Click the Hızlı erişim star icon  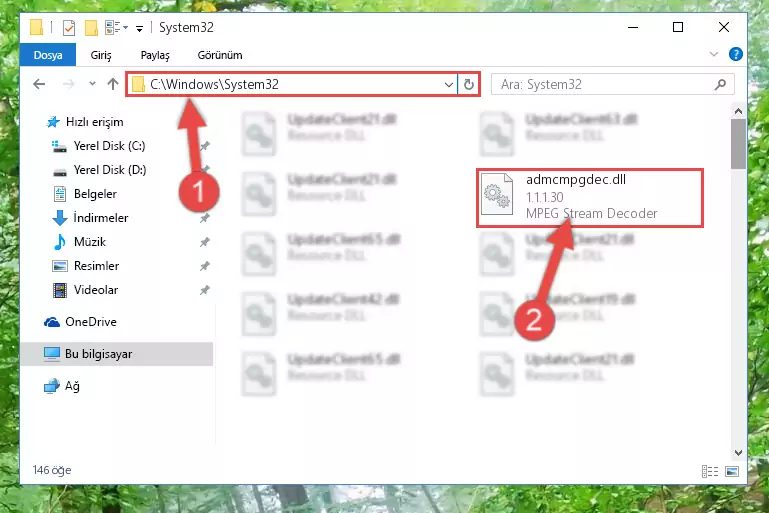coord(52,122)
